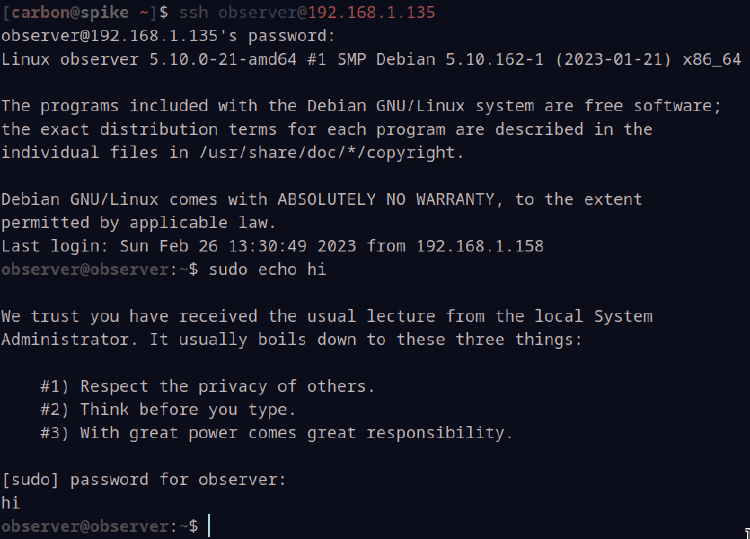Click the 'x86_64' architecture text

pyautogui.click(x=712, y=59)
